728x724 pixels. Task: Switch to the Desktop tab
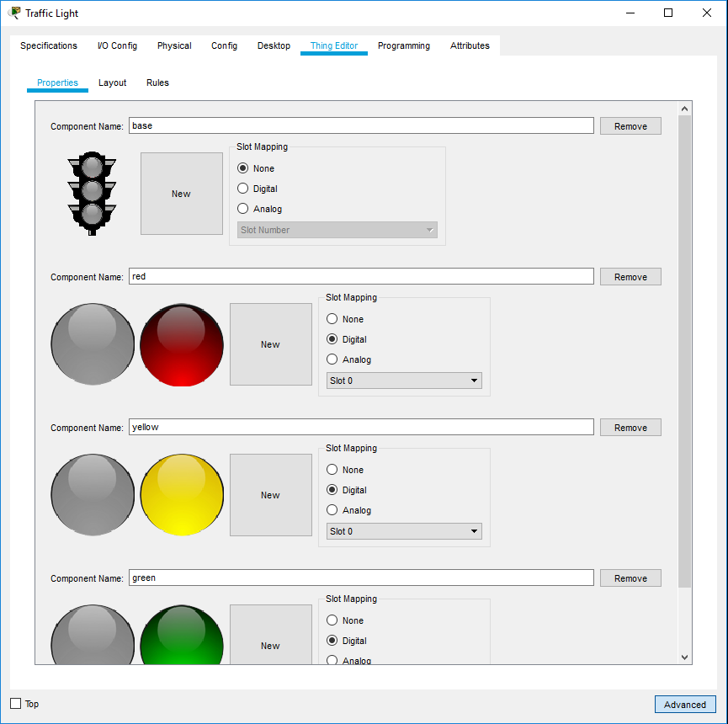(x=274, y=45)
